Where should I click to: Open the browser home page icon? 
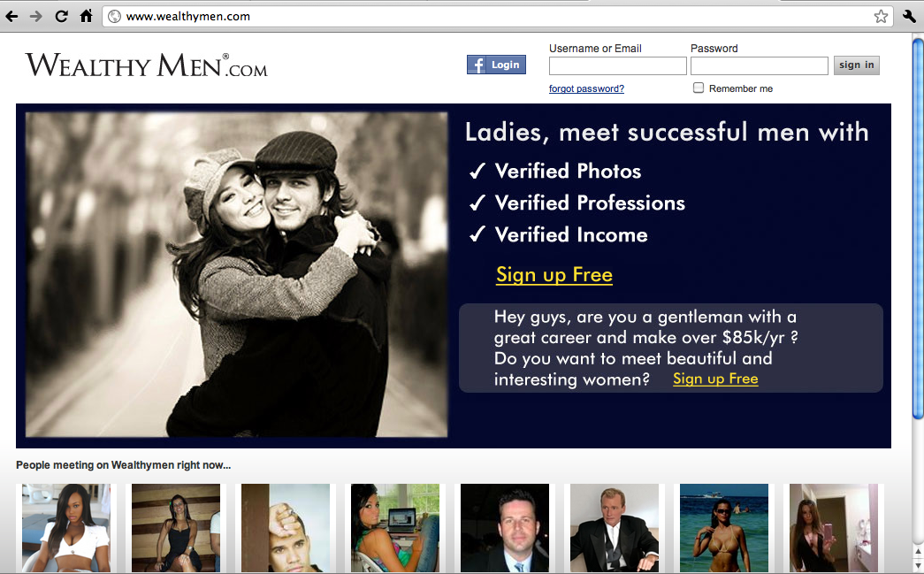point(86,16)
